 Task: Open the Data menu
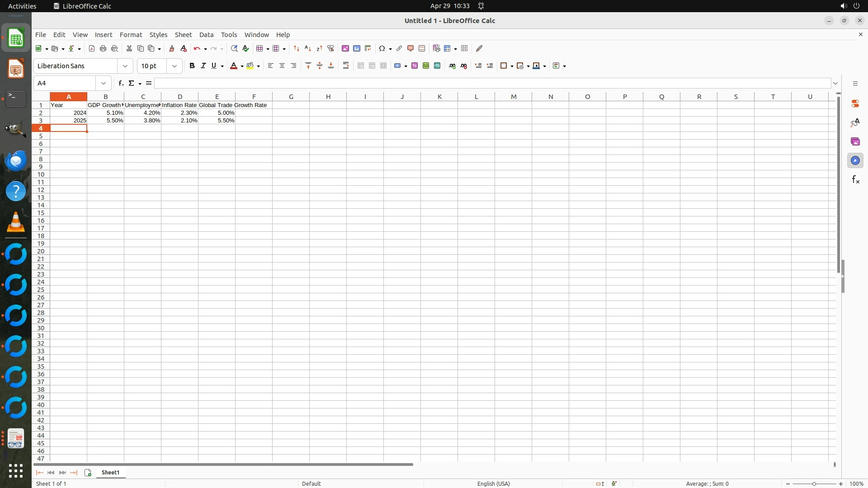206,35
